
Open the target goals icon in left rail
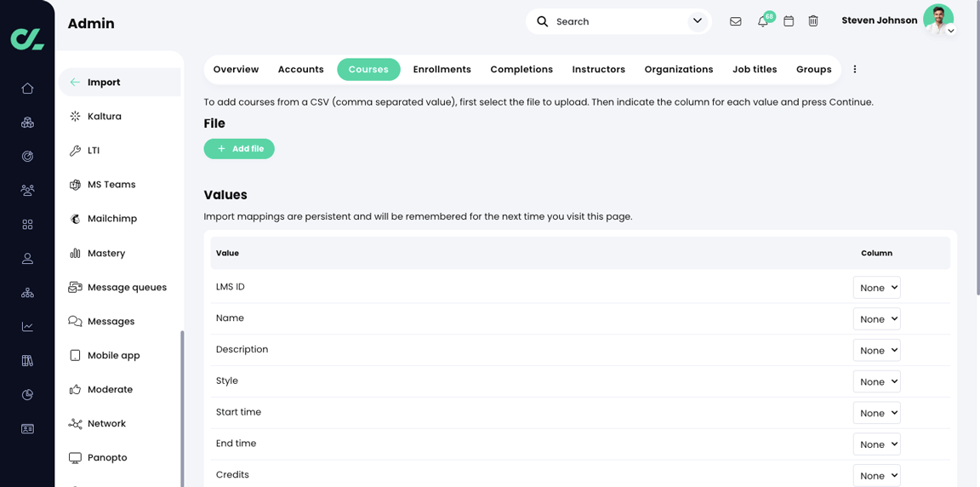click(x=27, y=157)
